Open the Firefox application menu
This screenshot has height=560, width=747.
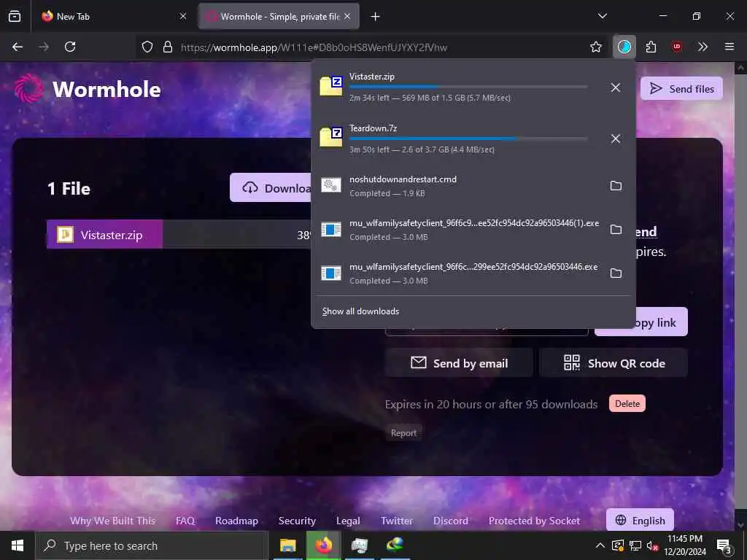click(729, 47)
